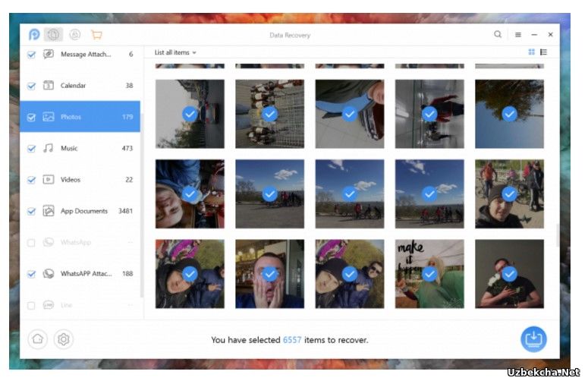588x384 pixels.
Task: Click the Data Recovery window title
Action: (x=290, y=35)
